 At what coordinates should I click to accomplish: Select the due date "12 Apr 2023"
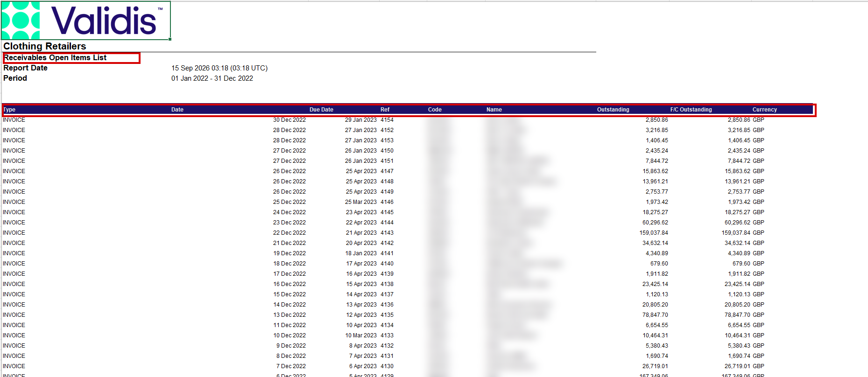pos(361,315)
